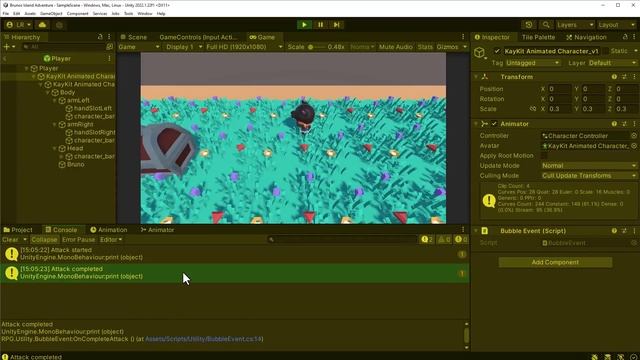The height and width of the screenshot is (360, 640).
Task: Open BubbleEvent.cs script link in Console
Action: pos(204,339)
